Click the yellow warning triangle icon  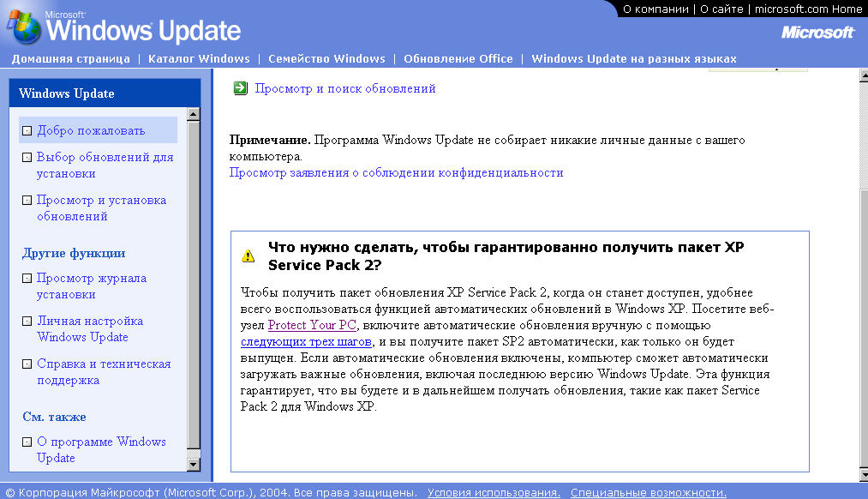[x=248, y=256]
